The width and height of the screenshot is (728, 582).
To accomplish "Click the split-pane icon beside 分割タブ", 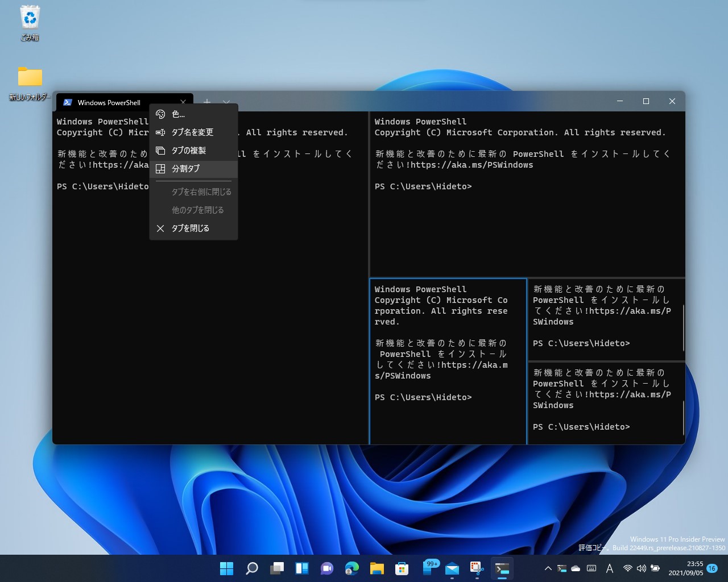I will (x=160, y=169).
